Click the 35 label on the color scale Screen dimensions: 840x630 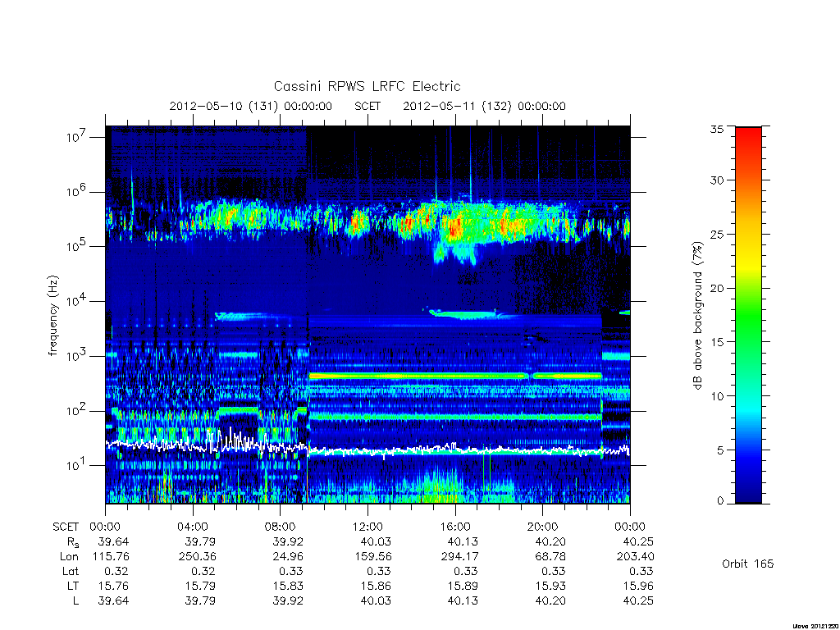point(716,129)
